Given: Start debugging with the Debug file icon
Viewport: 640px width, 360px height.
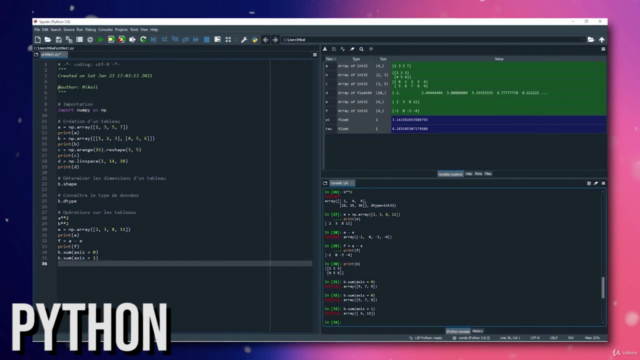Looking at the screenshot, I should [154, 40].
